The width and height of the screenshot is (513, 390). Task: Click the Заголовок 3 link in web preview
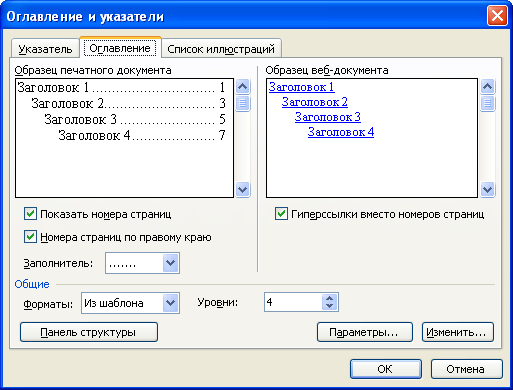point(328,117)
